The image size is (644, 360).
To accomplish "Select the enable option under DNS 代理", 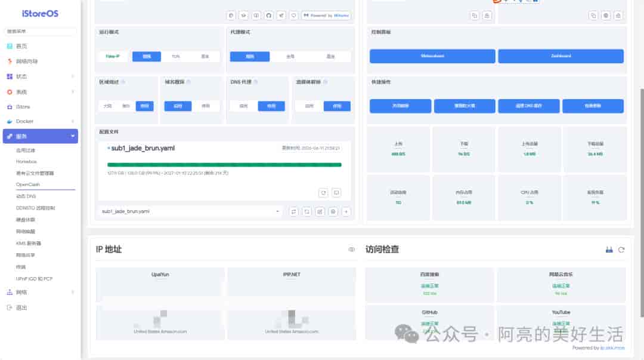I will point(243,106).
